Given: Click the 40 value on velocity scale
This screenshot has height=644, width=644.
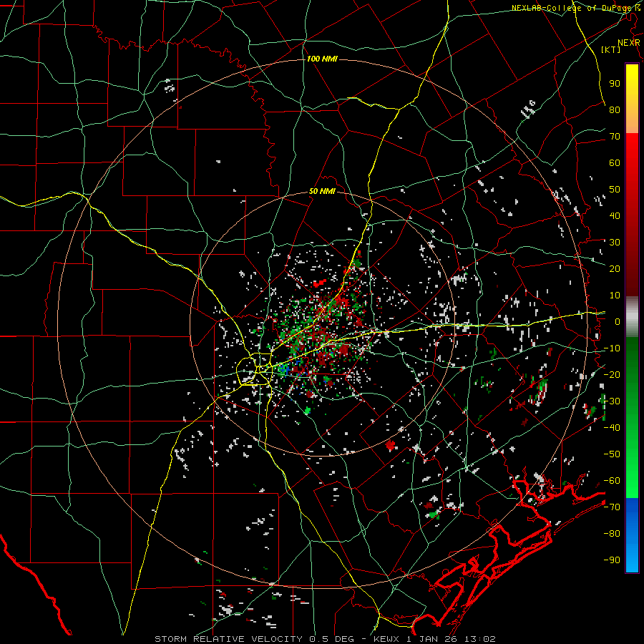Looking at the screenshot, I should [x=615, y=215].
